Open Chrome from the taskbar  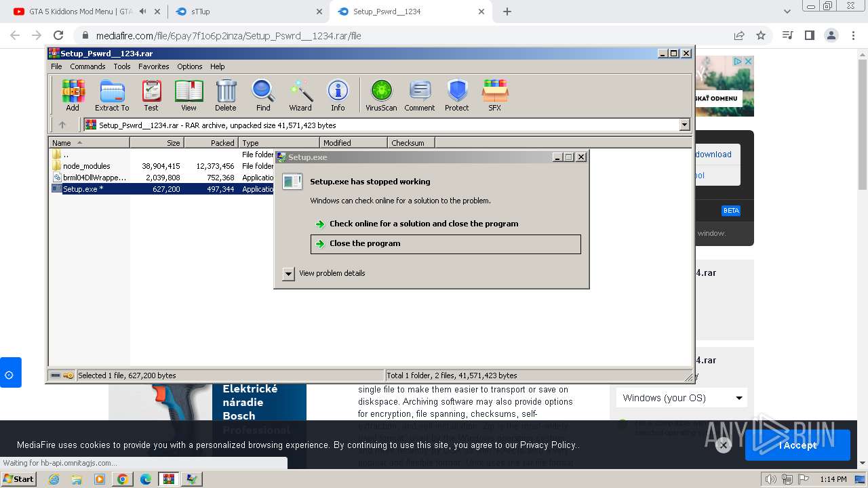(122, 479)
